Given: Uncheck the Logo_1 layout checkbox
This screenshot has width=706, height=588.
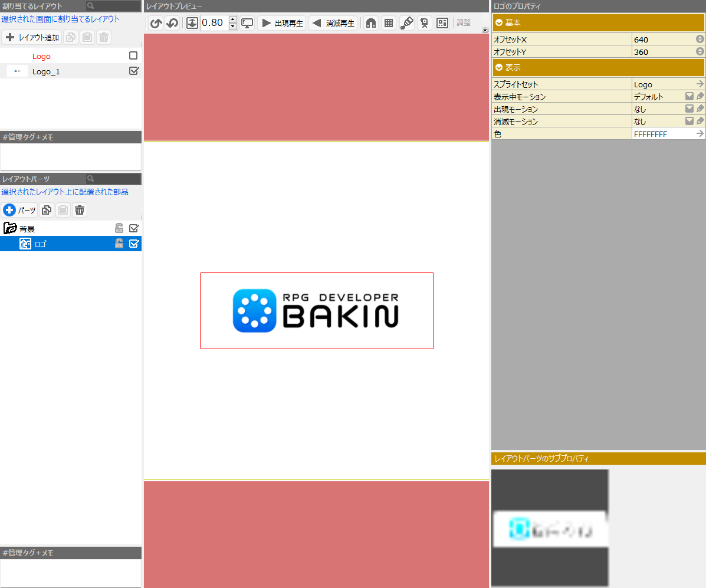Looking at the screenshot, I should pos(133,71).
